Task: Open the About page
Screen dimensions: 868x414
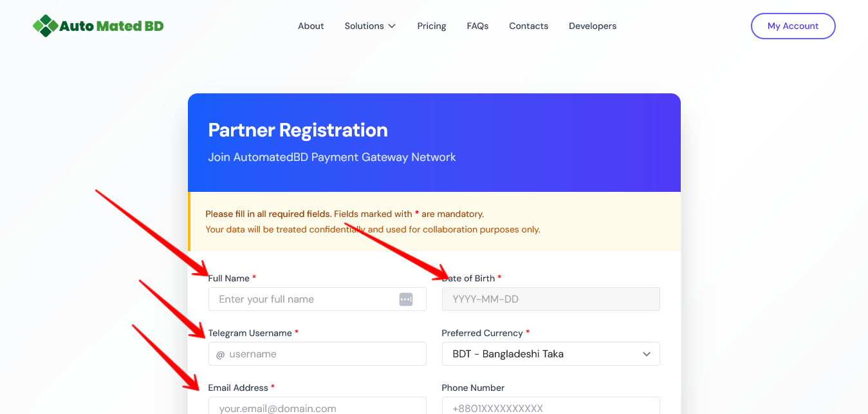Action: pyautogui.click(x=311, y=26)
